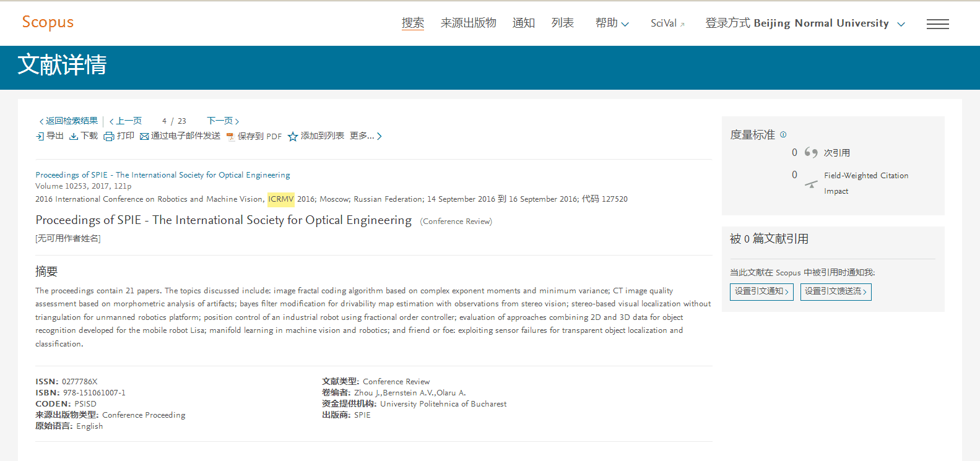Click the CODEN PSISD value
The height and width of the screenshot is (461, 980).
[85, 404]
